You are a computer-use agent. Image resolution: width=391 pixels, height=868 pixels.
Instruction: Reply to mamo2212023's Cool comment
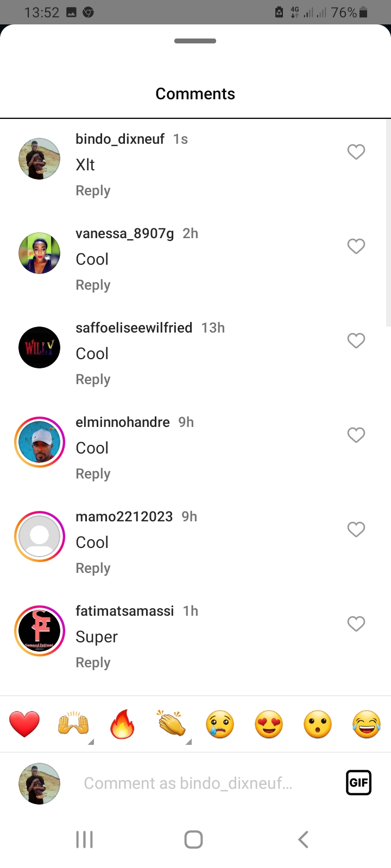(x=93, y=568)
